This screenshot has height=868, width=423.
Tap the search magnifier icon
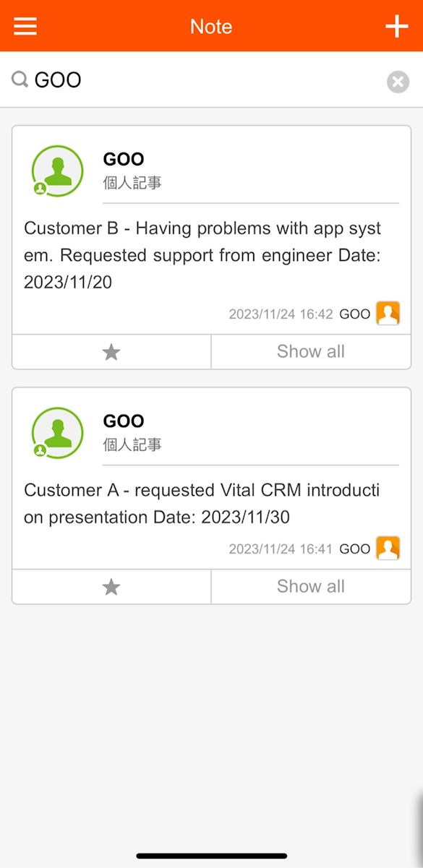point(20,80)
